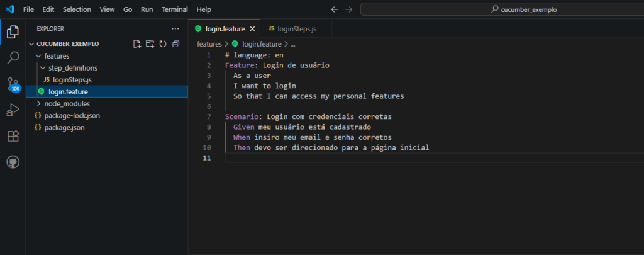Open the Extensions view
This screenshot has width=644, height=255.
tap(13, 136)
